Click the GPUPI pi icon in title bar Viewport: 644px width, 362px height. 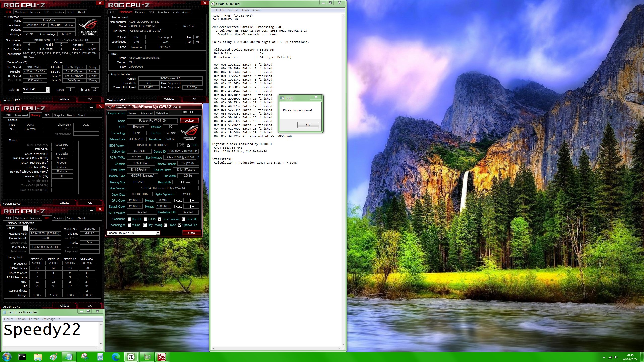[x=213, y=4]
